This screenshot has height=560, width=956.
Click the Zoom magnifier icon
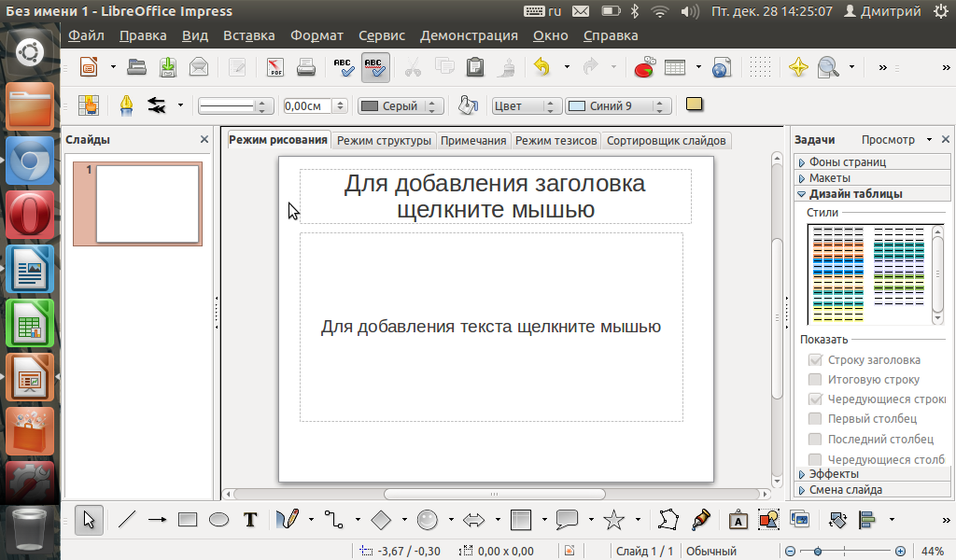click(828, 67)
